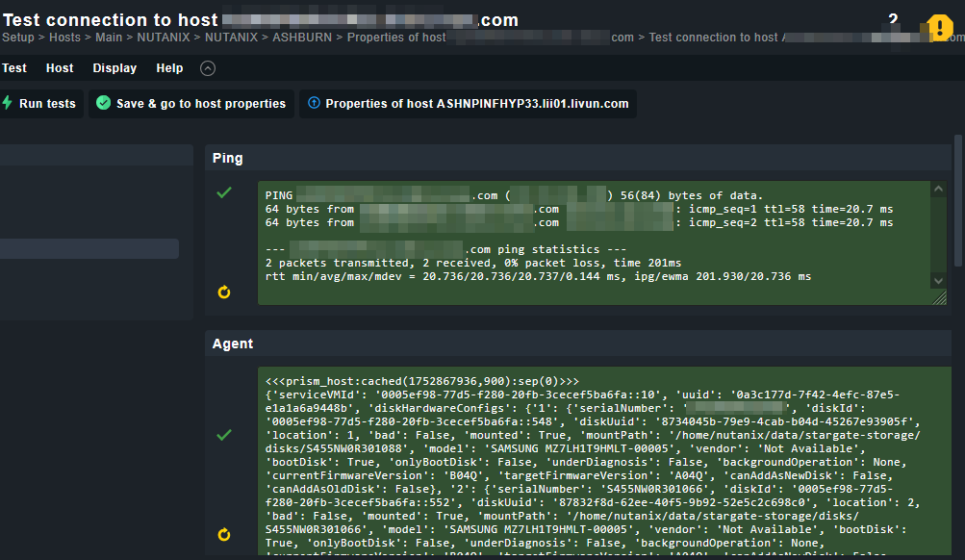Reload the Agent test with yellow icon
Screen dimensions: 965x560
click(224, 534)
